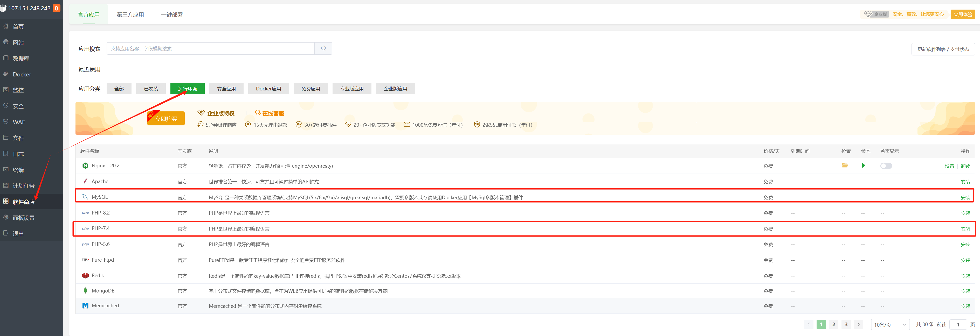The height and width of the screenshot is (336, 980).
Task: Click the next page arrow
Action: click(859, 324)
